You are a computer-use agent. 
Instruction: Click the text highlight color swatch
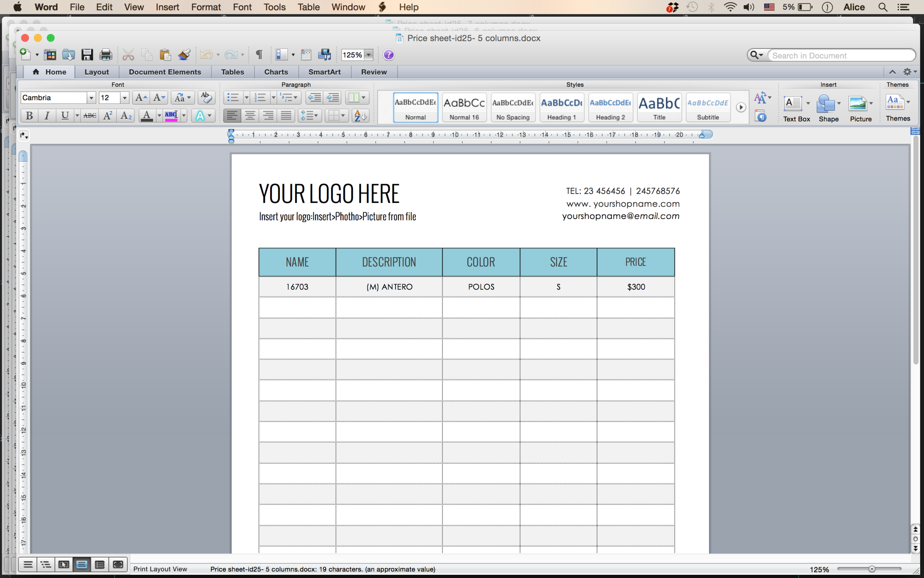click(171, 116)
